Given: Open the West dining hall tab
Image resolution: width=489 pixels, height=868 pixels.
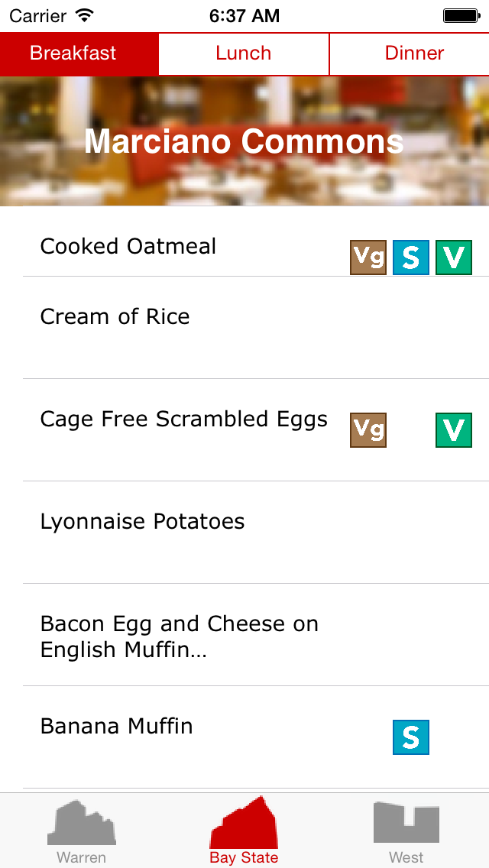Looking at the screenshot, I should (406, 831).
